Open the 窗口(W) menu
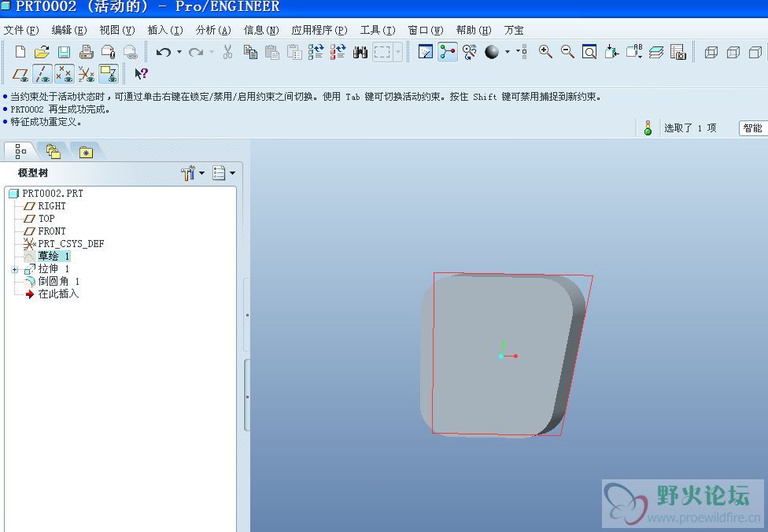 (426, 31)
